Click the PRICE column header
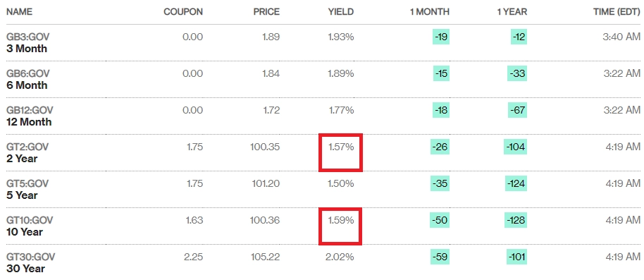 pyautogui.click(x=266, y=12)
